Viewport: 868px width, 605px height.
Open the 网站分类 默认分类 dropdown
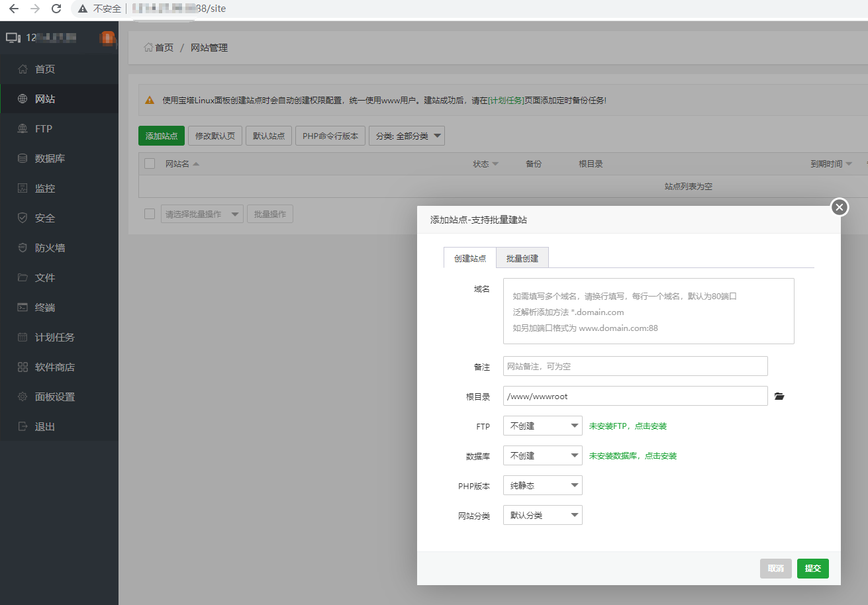(x=543, y=515)
